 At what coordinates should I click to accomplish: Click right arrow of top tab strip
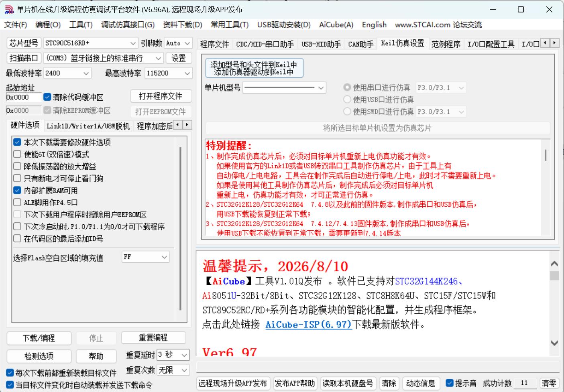pos(554,43)
